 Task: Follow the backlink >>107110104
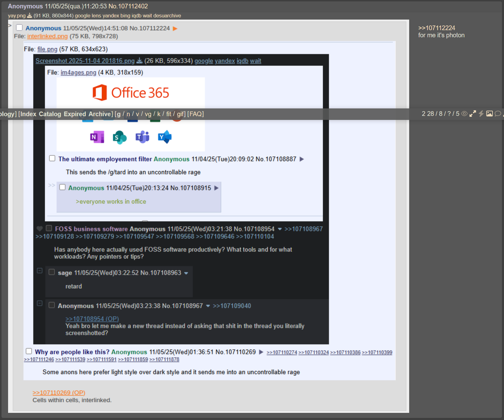pyautogui.click(x=255, y=236)
